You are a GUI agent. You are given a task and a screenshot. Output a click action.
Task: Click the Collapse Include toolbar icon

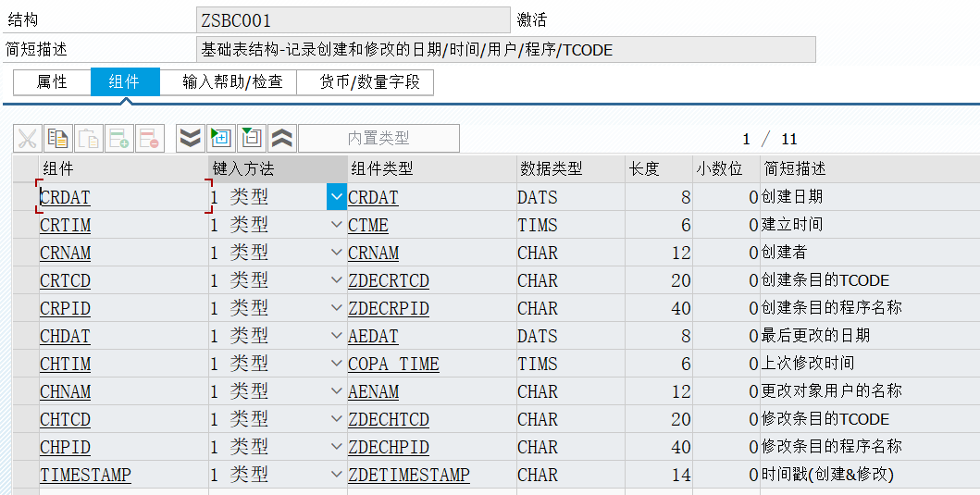click(x=252, y=138)
